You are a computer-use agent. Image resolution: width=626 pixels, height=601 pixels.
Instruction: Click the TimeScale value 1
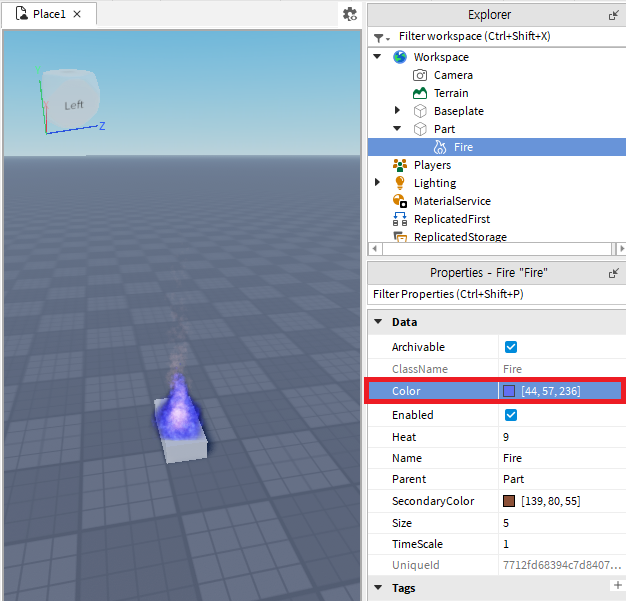[506, 544]
